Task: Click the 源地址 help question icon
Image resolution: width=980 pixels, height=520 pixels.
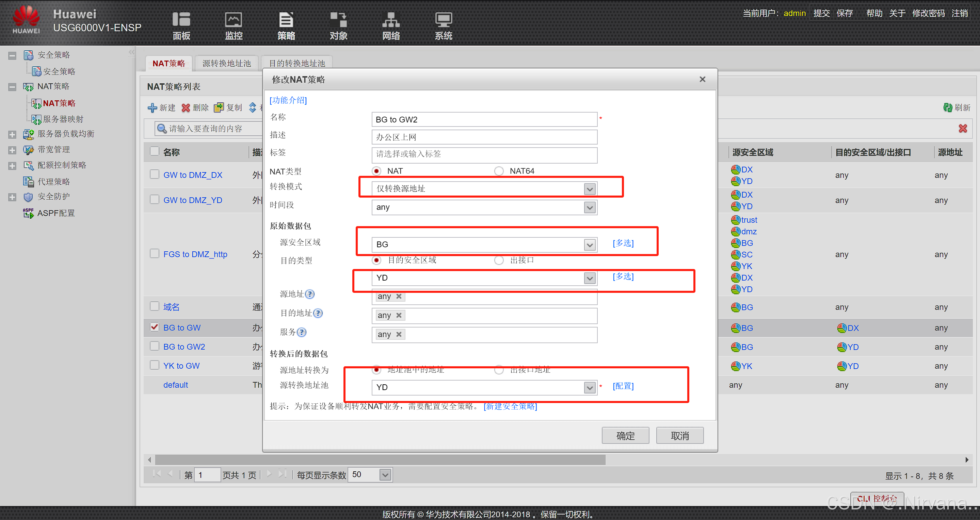Action: click(310, 294)
